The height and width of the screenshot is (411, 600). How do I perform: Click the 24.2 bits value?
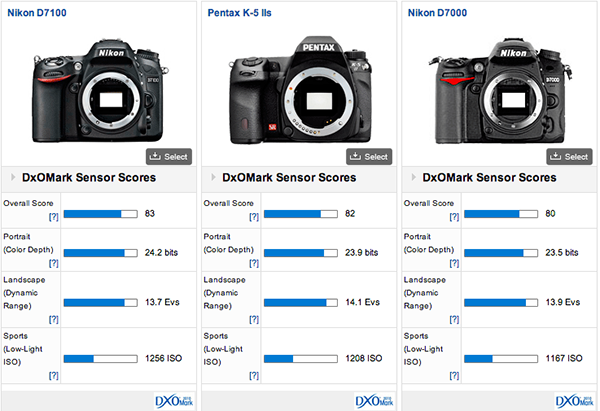(161, 253)
